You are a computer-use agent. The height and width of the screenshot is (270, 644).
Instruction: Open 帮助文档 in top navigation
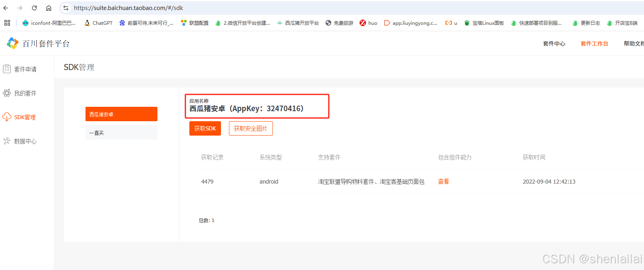(x=634, y=44)
